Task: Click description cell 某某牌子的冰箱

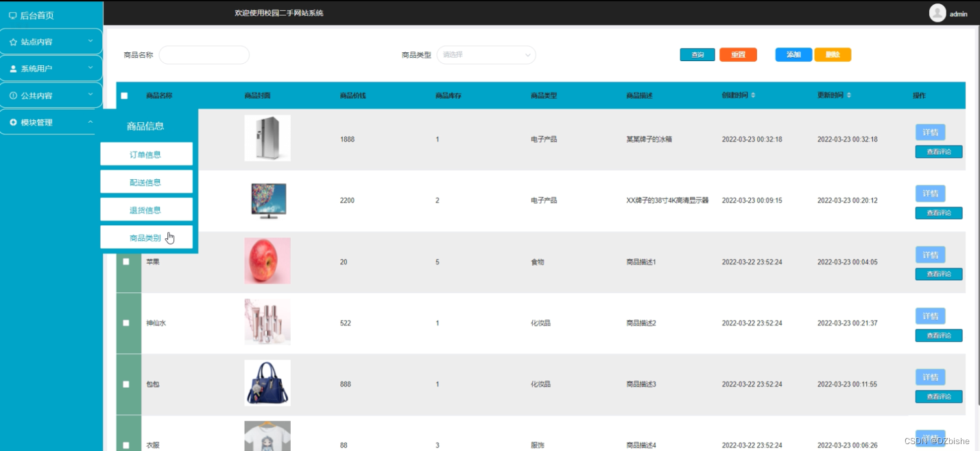Action: [649, 139]
